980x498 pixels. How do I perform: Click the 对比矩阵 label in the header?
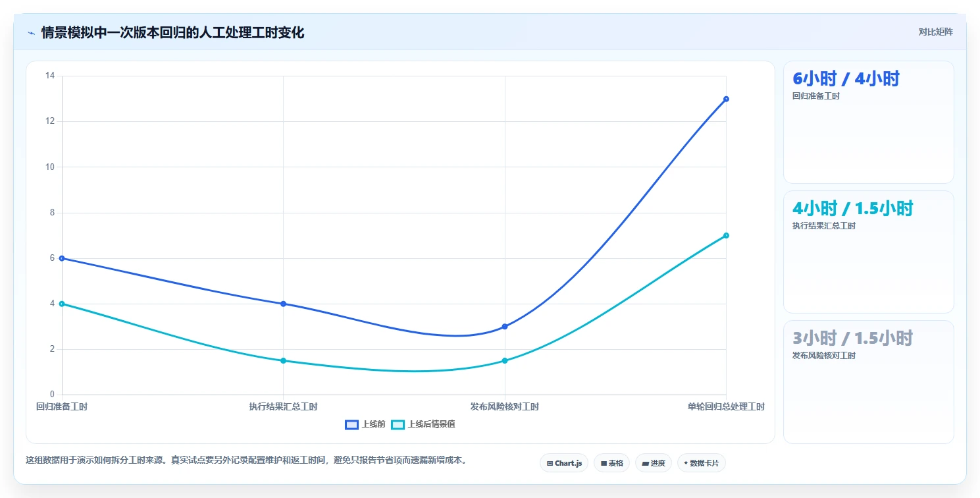point(935,32)
